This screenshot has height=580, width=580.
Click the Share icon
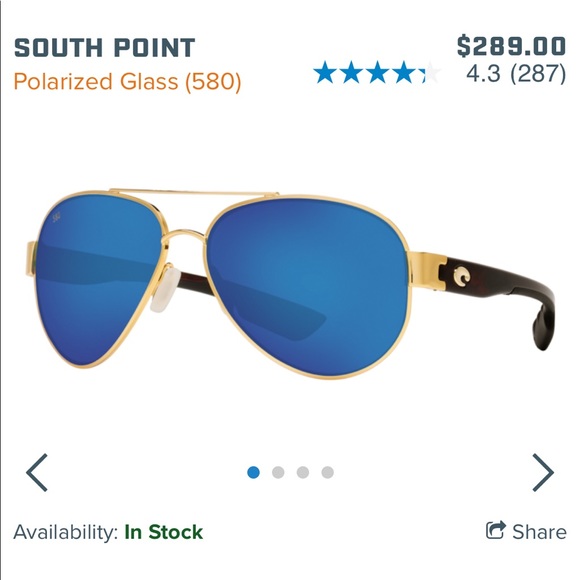point(495,530)
